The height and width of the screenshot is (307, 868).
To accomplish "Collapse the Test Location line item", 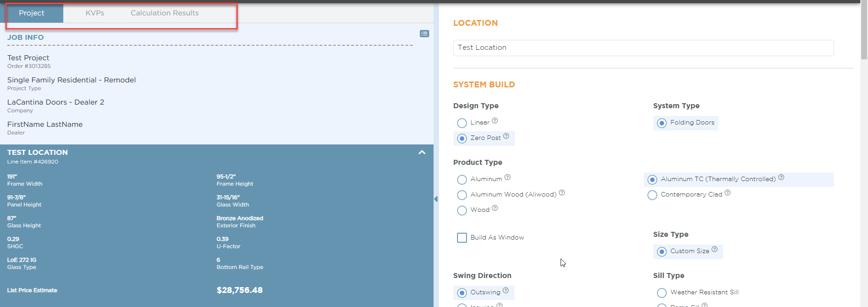I will click(x=422, y=153).
